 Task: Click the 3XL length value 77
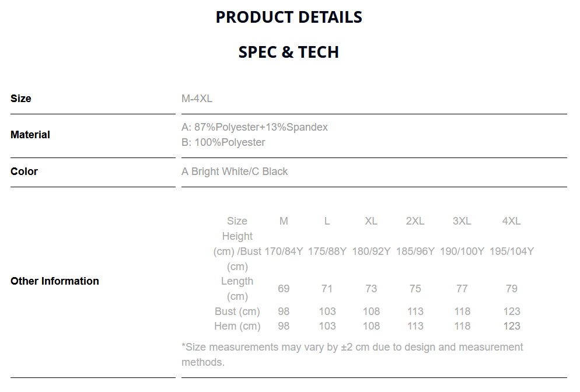point(462,289)
